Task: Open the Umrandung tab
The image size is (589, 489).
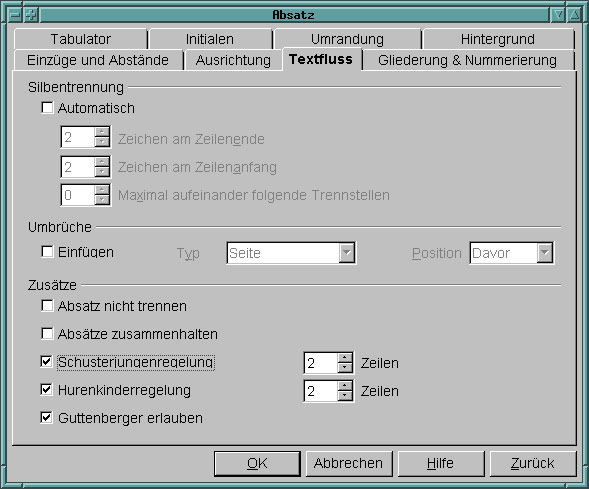Action: click(x=347, y=39)
